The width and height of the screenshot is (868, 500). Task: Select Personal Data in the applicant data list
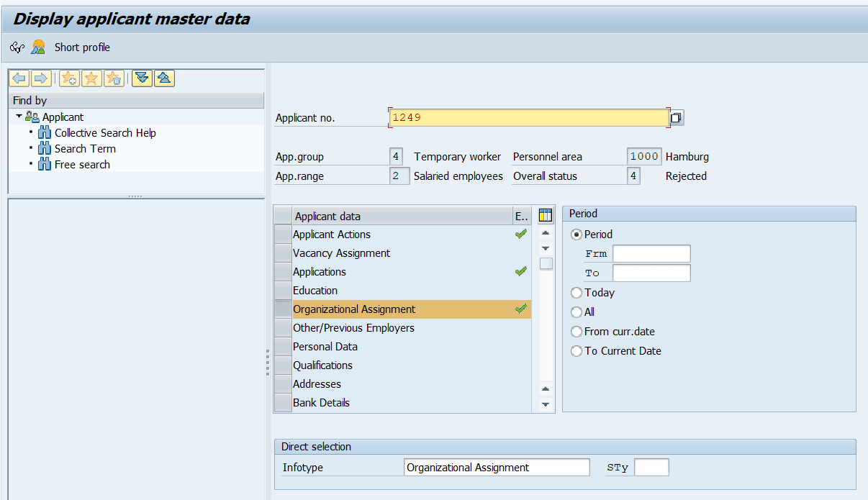325,346
